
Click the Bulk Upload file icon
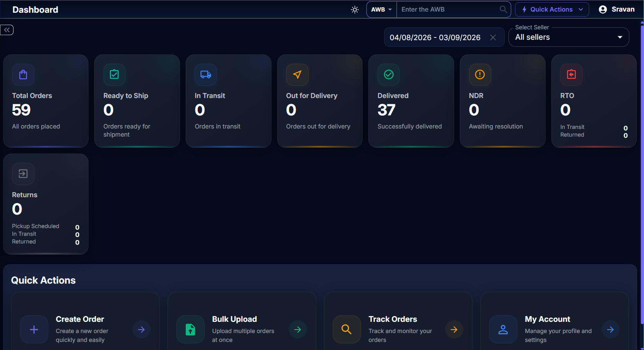pos(190,330)
